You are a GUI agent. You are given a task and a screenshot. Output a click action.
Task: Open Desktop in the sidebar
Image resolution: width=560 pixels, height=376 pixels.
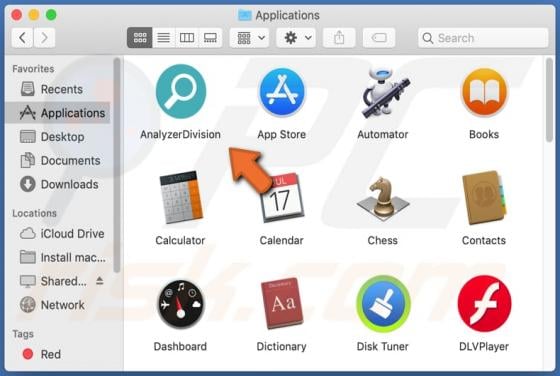tap(58, 137)
